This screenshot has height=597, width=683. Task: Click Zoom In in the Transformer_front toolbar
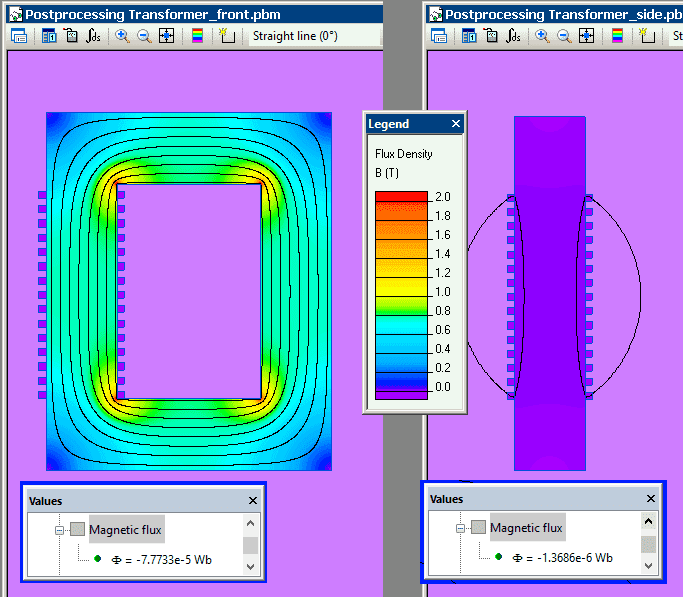pos(122,36)
